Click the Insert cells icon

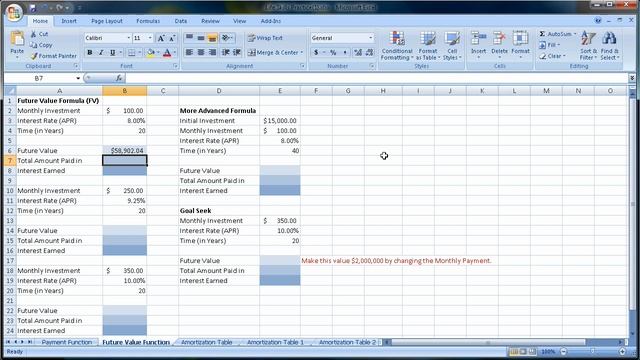click(478, 39)
